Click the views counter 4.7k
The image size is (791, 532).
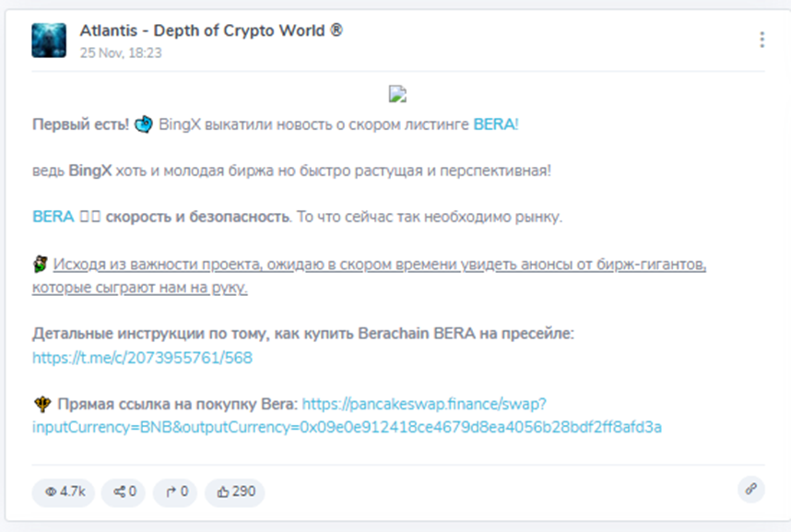(x=64, y=491)
